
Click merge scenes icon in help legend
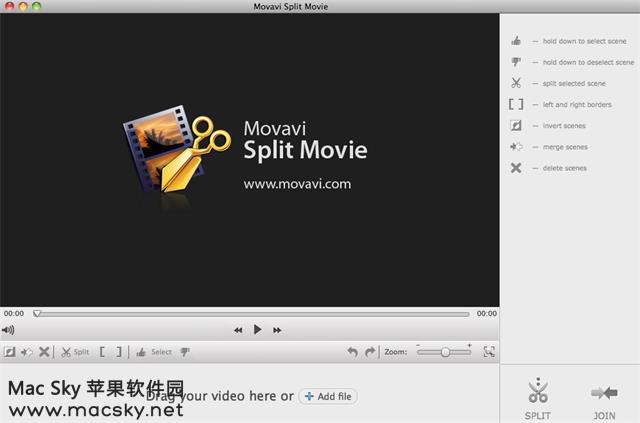(516, 147)
